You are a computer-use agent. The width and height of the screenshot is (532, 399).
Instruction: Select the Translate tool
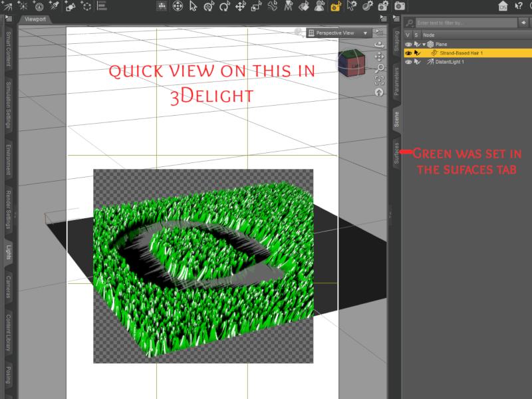point(241,6)
